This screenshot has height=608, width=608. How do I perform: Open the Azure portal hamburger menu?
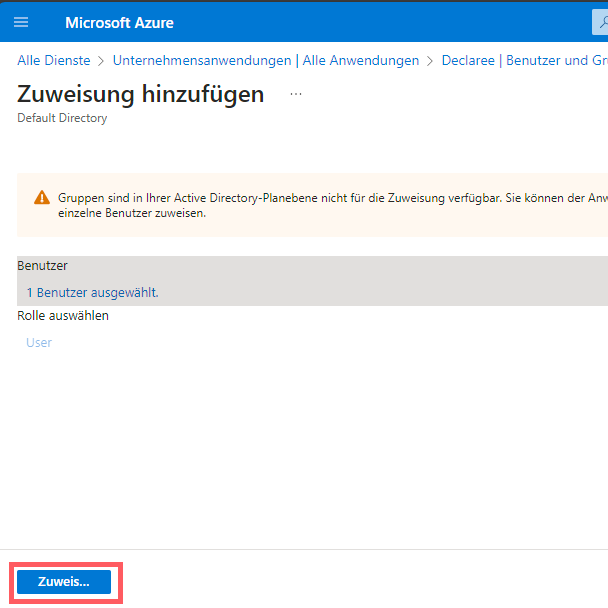click(21, 22)
